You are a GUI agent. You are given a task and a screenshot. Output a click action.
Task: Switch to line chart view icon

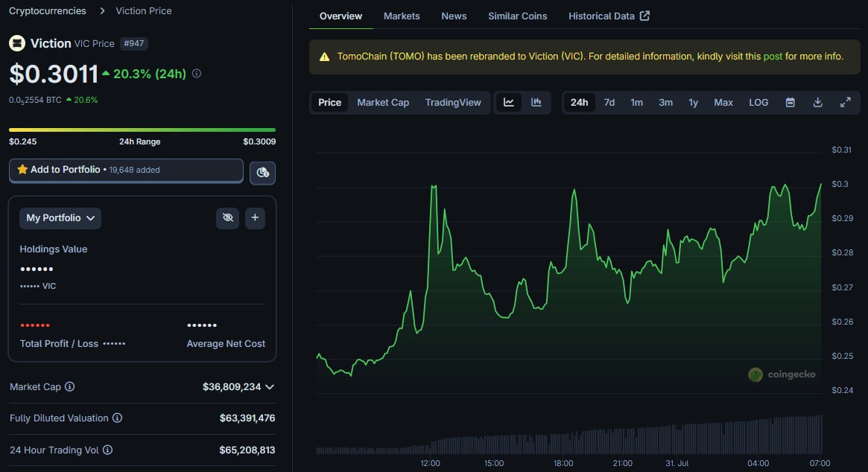[x=509, y=103]
